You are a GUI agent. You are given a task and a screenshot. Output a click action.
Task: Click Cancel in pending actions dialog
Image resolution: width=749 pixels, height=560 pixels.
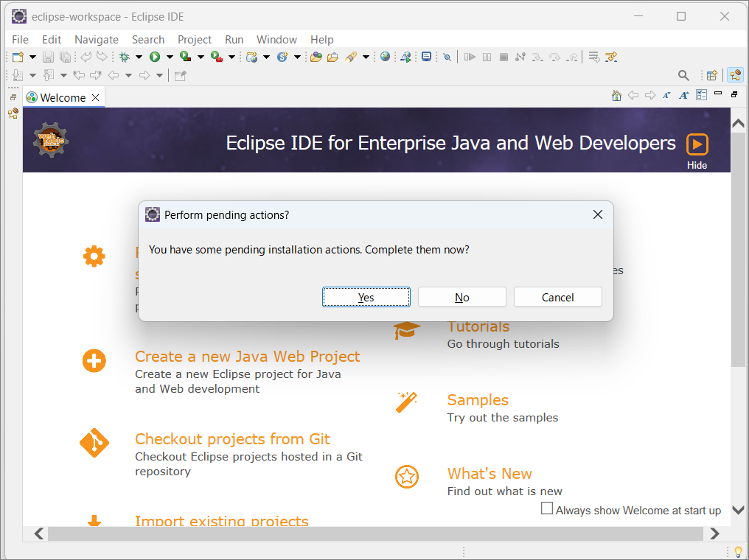(557, 297)
